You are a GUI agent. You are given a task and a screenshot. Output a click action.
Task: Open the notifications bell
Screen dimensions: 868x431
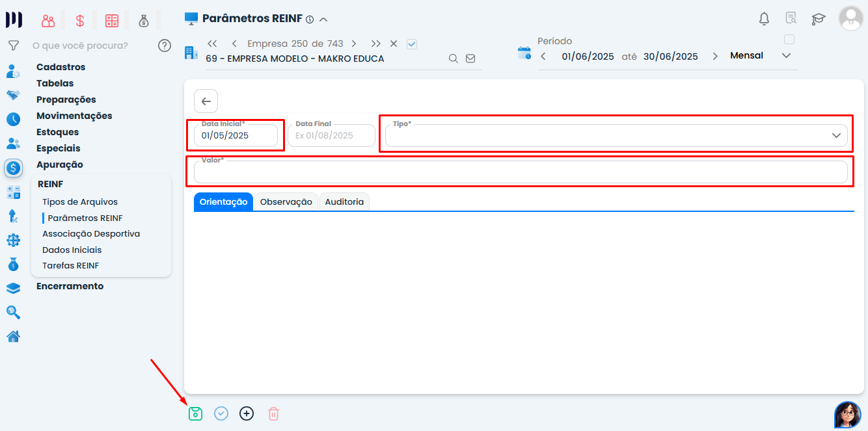[765, 19]
